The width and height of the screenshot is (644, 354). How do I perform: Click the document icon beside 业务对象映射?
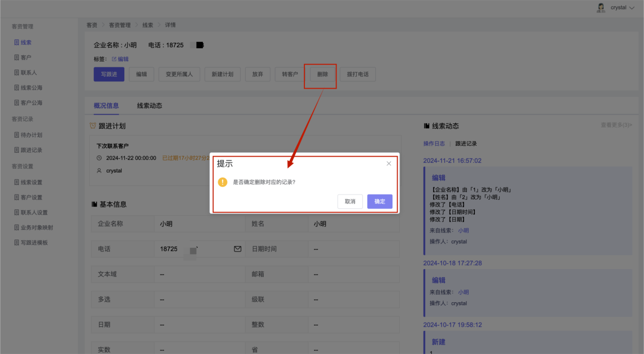(x=17, y=228)
